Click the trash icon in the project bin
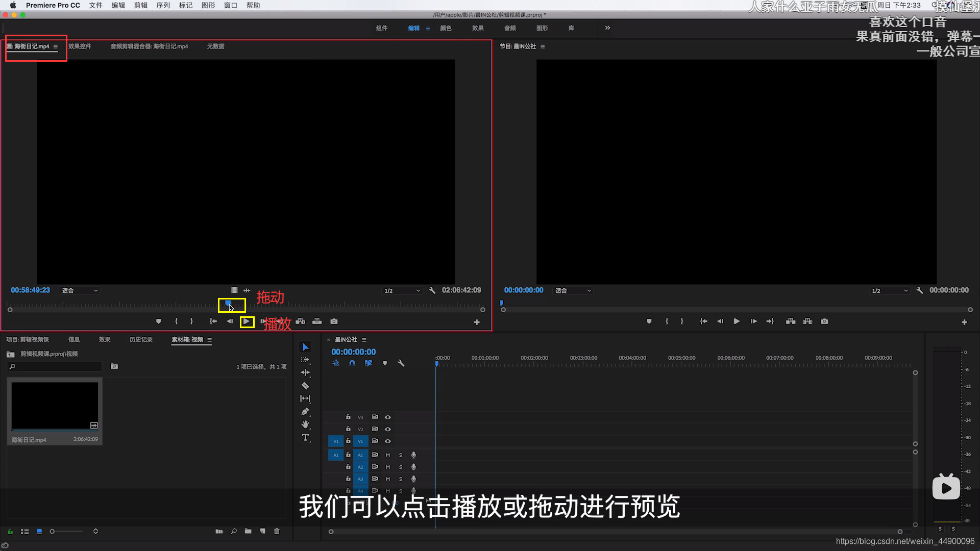The width and height of the screenshot is (980, 551). click(x=277, y=531)
